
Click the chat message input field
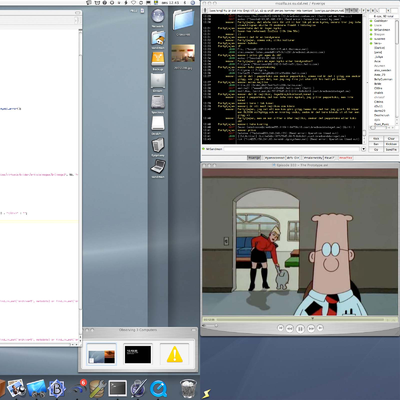point(292,149)
